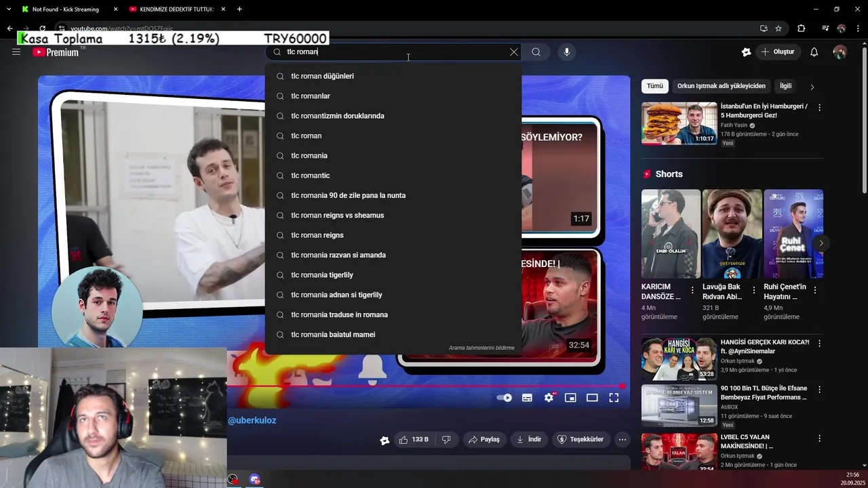
Task: Advance the filter chips with right arrow
Action: tap(812, 87)
